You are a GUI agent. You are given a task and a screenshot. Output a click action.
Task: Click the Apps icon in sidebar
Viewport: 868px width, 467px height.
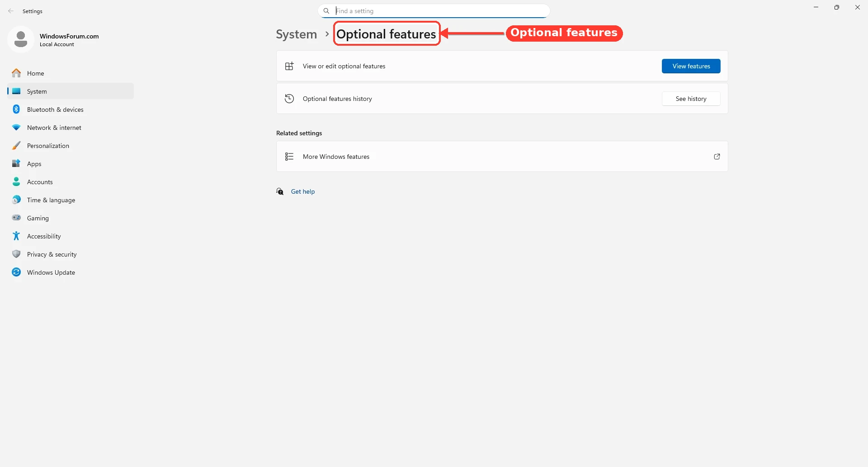pos(16,163)
